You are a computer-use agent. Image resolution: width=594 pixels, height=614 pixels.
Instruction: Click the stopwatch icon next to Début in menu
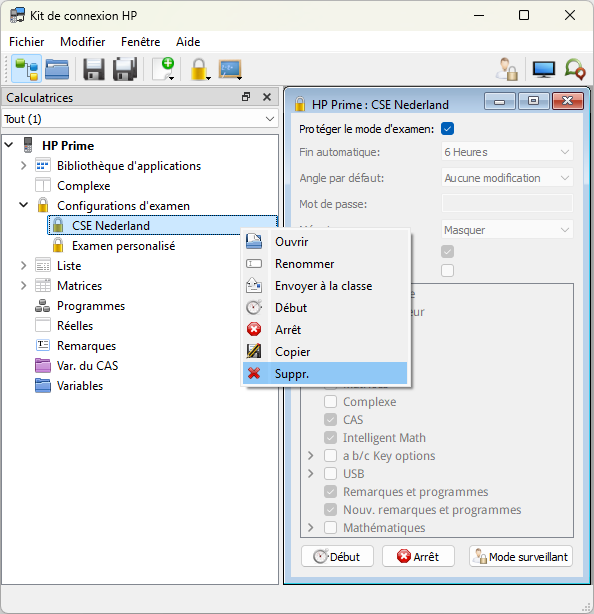tap(254, 307)
